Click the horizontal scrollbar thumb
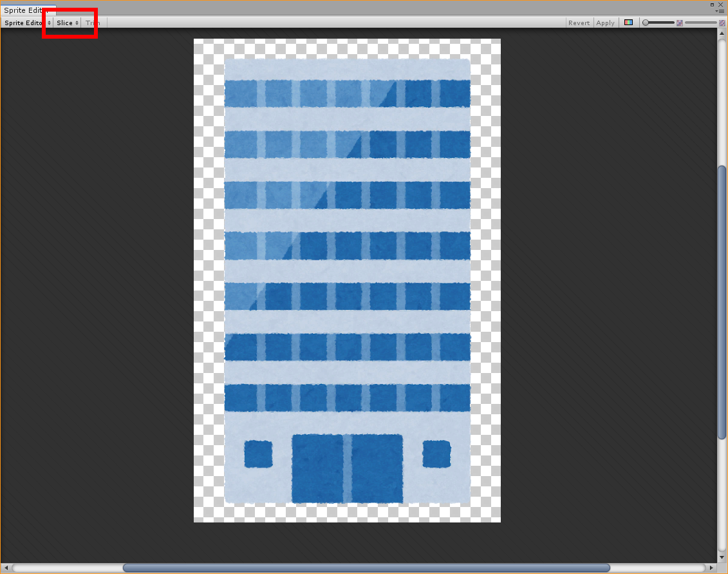Viewport: 728px width, 574px height. coord(366,568)
